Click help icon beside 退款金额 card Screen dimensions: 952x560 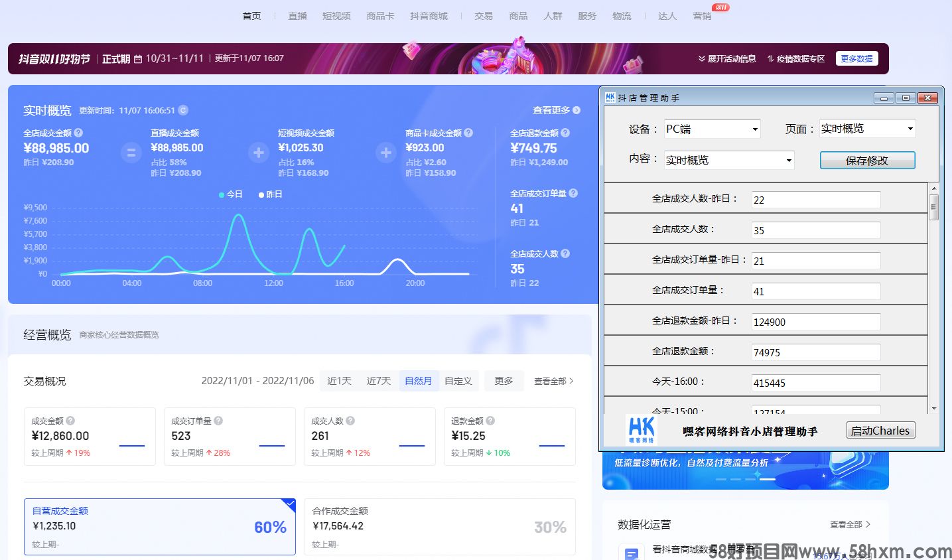point(490,421)
